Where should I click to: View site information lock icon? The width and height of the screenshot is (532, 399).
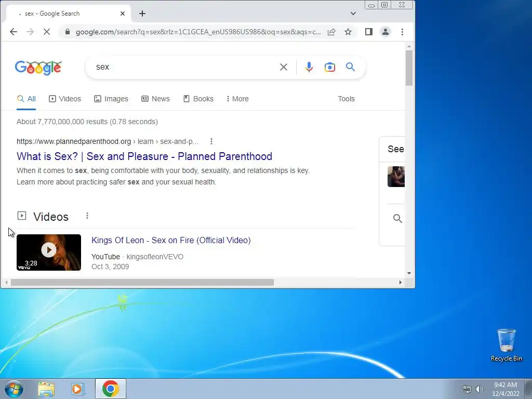68,32
